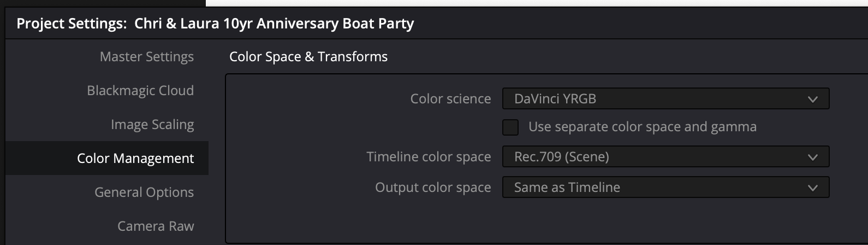
Task: Click chevron arrow beside Rec.709 (Scene)
Action: pyautogui.click(x=812, y=157)
